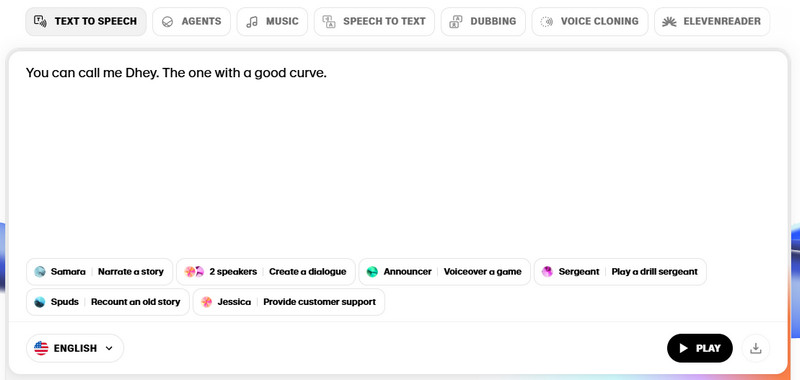
Task: Select the Text to Speech tab
Action: pyautogui.click(x=86, y=21)
